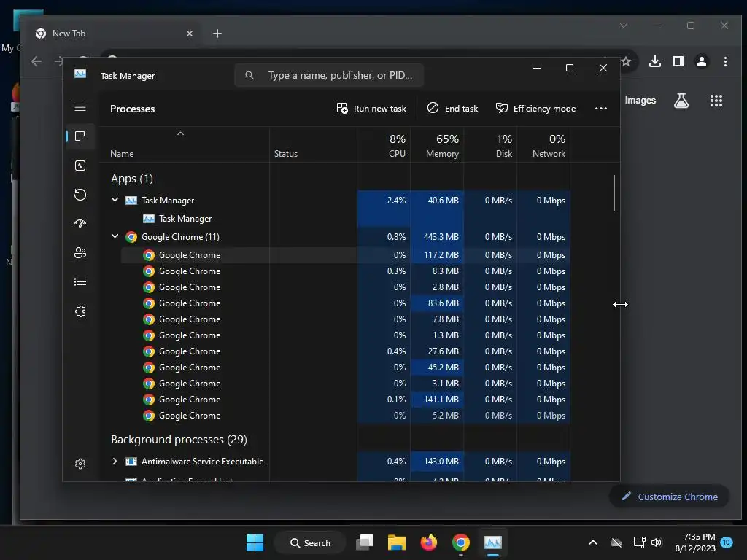747x560 pixels.
Task: Open Task Manager settings gear
Action: [80, 463]
